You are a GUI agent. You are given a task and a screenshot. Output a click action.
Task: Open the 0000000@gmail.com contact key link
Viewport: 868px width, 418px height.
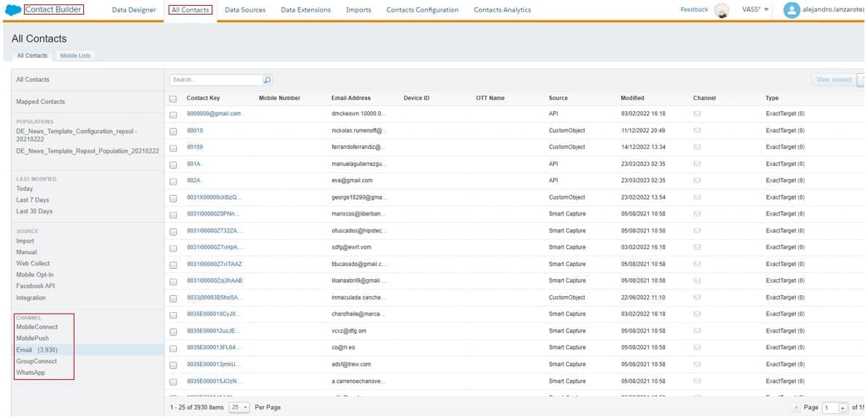pyautogui.click(x=213, y=114)
